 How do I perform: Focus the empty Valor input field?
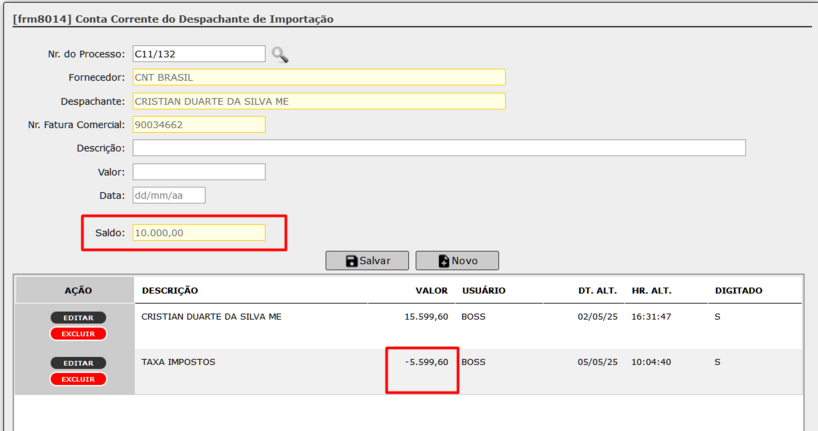click(x=199, y=172)
